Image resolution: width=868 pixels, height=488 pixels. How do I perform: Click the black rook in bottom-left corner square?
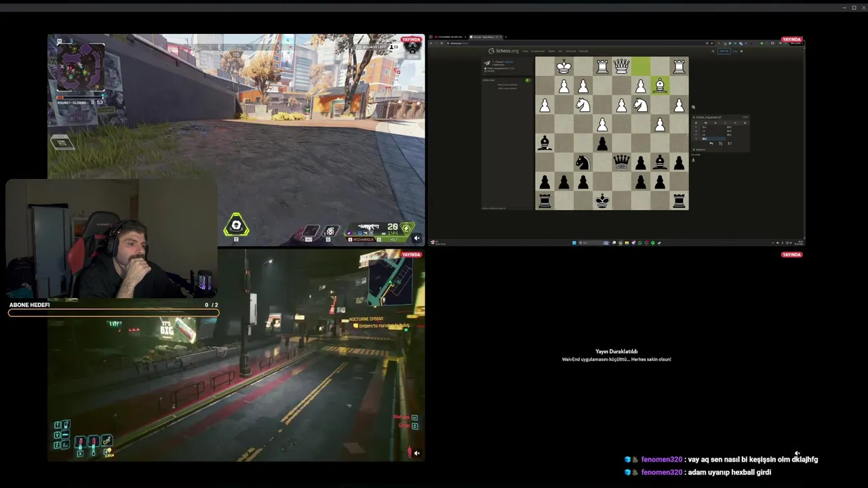pos(545,201)
